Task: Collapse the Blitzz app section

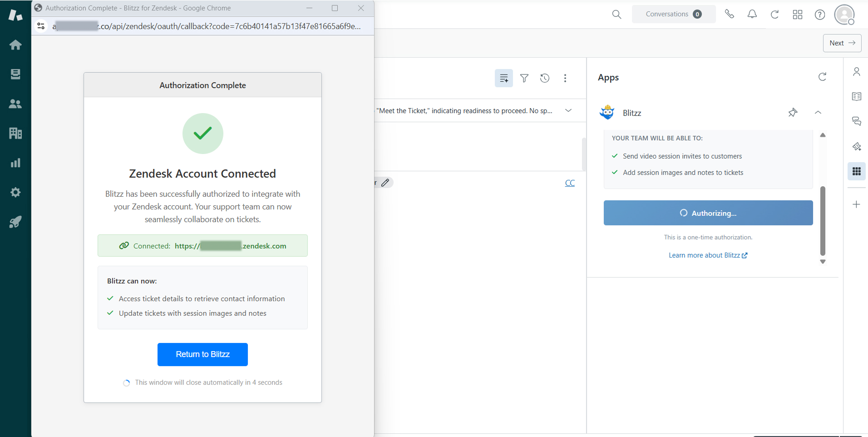Action: point(818,113)
